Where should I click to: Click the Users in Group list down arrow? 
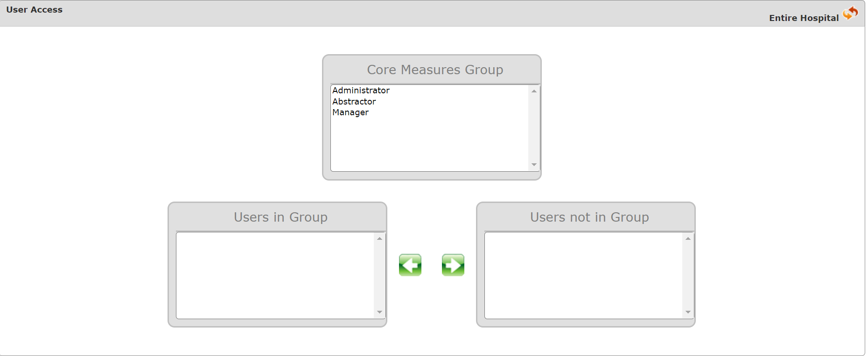click(380, 312)
